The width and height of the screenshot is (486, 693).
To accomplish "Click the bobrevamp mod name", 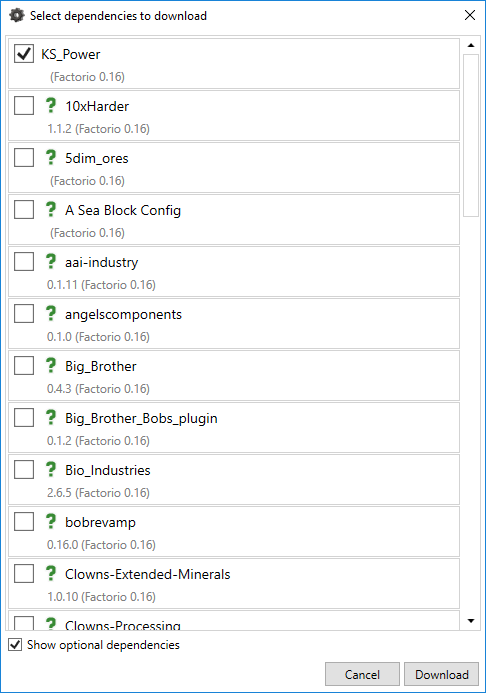I will 100,522.
